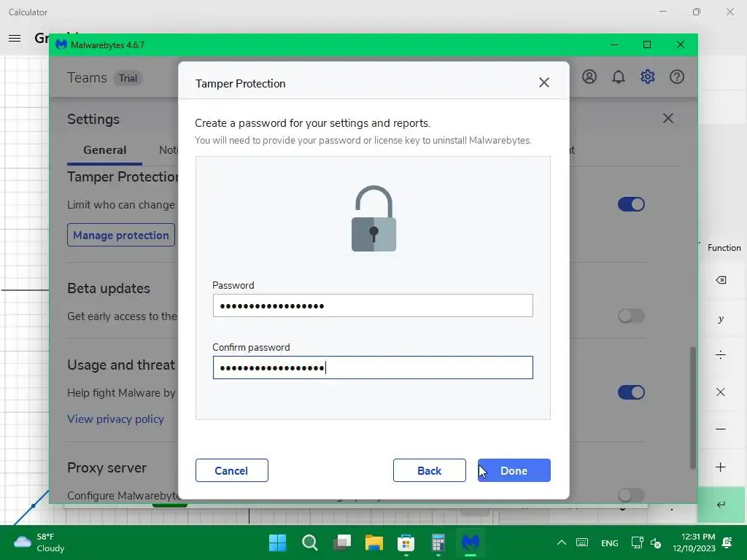Viewport: 747px width, 560px height.
Task: Open the View privacy policy link
Action: (x=115, y=419)
